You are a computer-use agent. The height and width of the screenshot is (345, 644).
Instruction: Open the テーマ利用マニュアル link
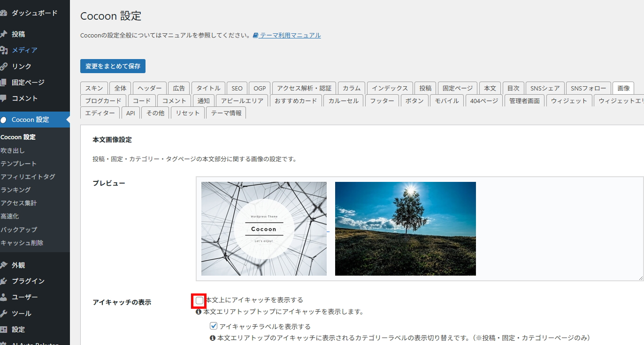tap(290, 35)
